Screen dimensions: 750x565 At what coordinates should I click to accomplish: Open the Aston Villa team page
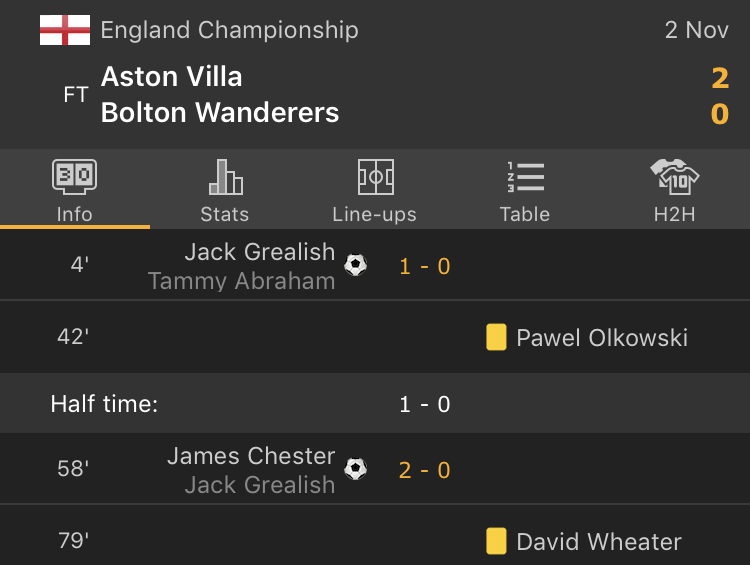coord(172,77)
